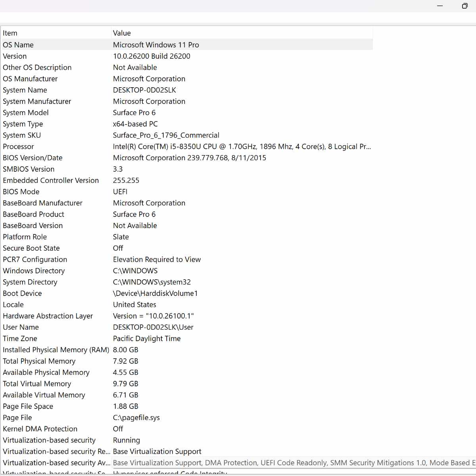Select the Windows Directory row
The height and width of the screenshot is (476, 476).
(187, 271)
